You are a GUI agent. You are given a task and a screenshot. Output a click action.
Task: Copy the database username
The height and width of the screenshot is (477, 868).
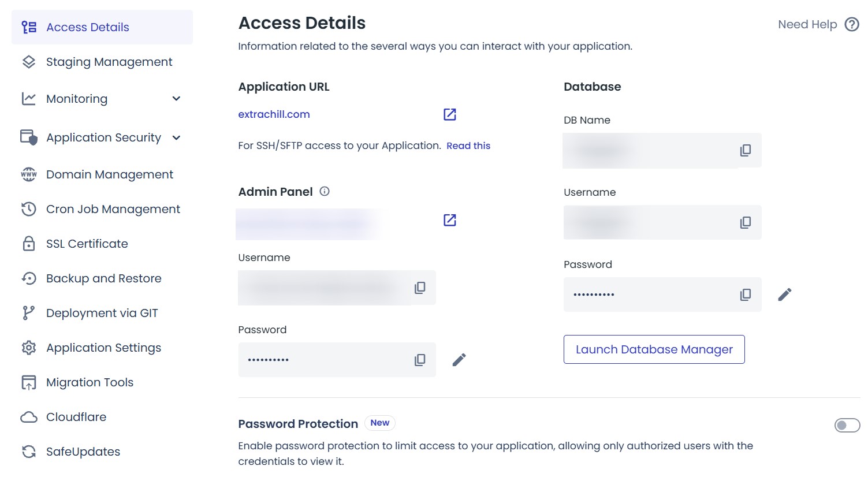pyautogui.click(x=746, y=222)
